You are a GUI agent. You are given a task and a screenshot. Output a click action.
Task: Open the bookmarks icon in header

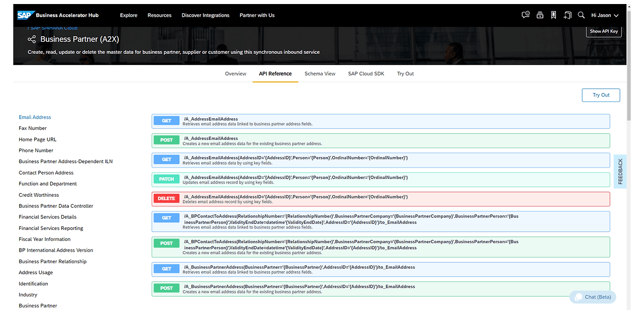point(553,15)
